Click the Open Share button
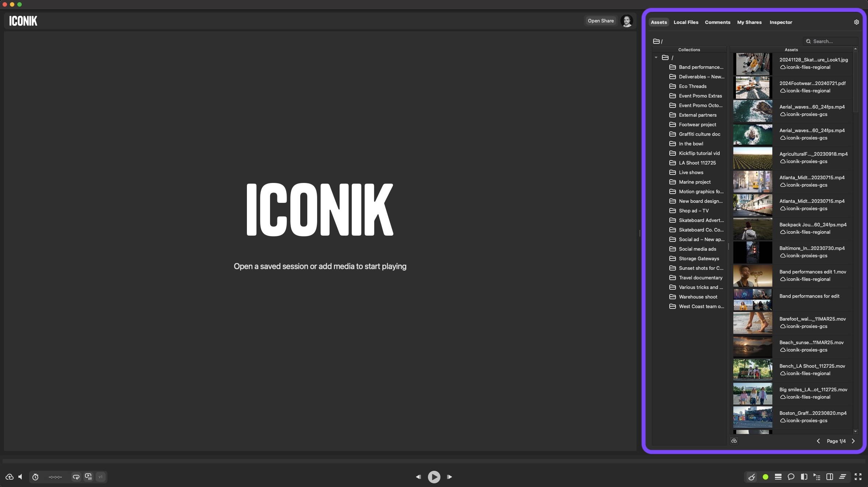 600,21
